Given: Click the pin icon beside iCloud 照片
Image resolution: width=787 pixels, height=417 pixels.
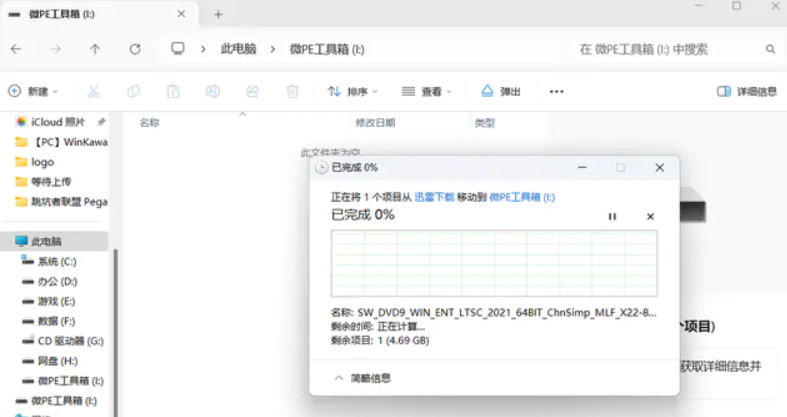Looking at the screenshot, I should click(101, 121).
